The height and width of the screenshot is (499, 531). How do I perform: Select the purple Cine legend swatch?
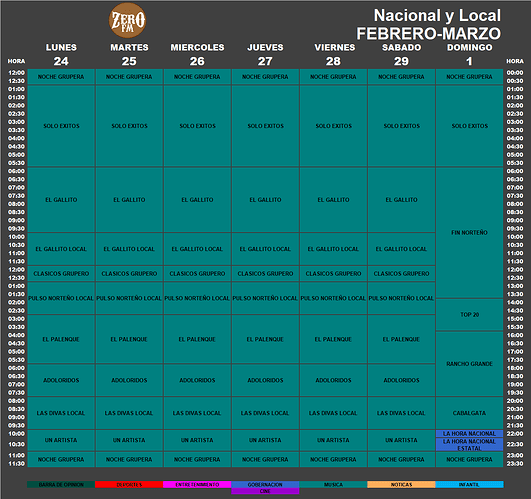click(265, 491)
